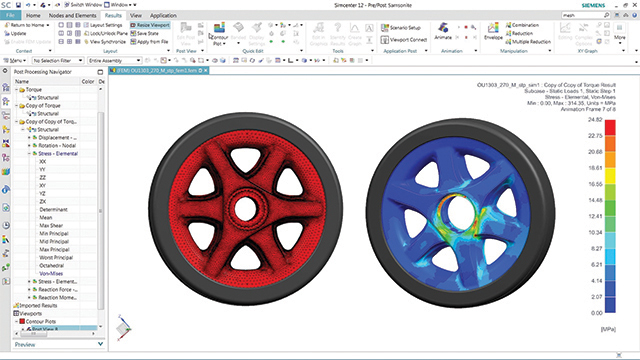Open Viewport Connect tool
Screen dimensions: 640x360
coord(384,40)
